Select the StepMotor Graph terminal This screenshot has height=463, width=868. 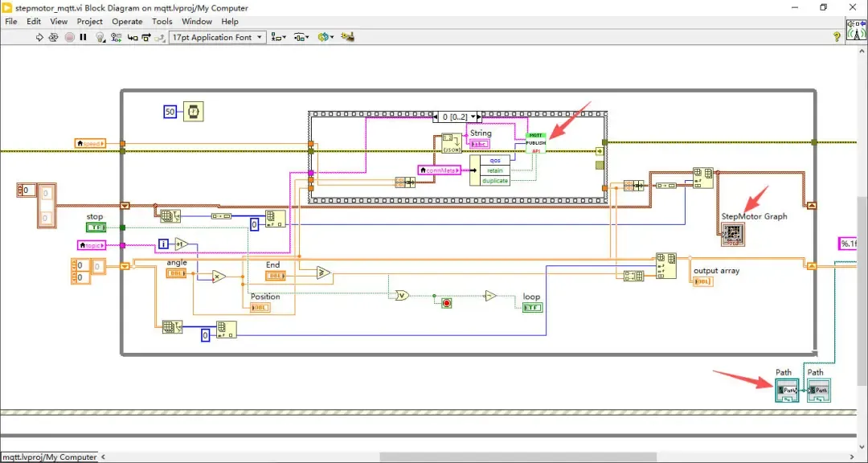pyautogui.click(x=733, y=235)
